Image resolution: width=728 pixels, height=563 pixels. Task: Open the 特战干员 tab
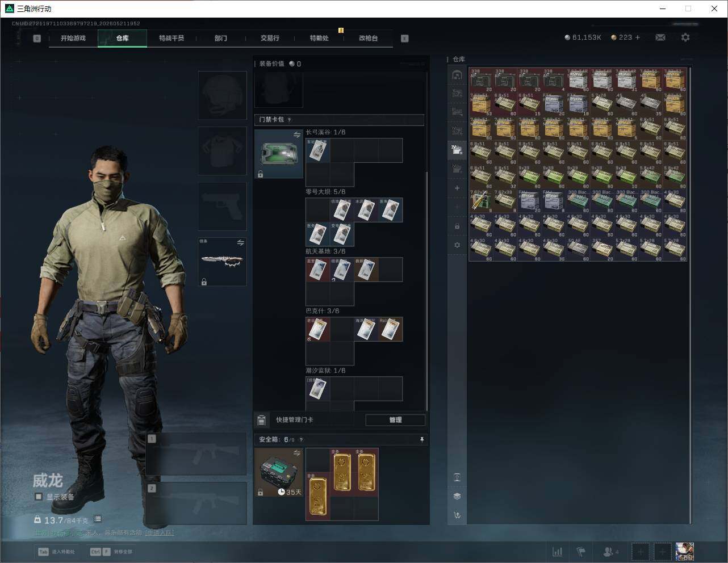point(171,38)
